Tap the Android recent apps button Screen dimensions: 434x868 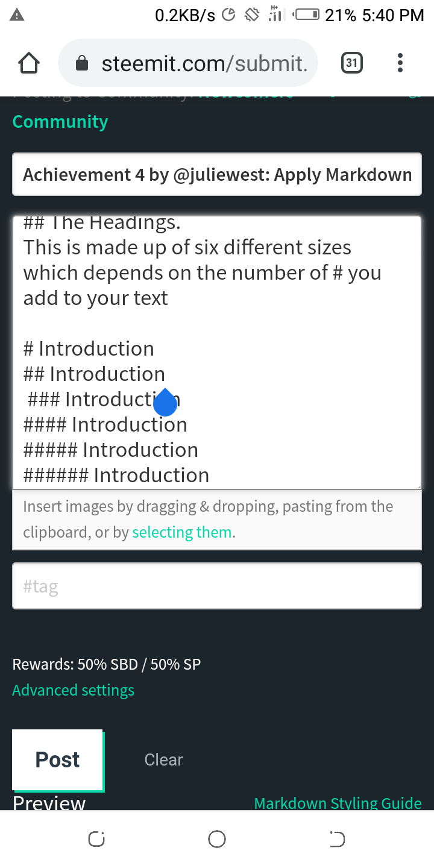(96, 838)
